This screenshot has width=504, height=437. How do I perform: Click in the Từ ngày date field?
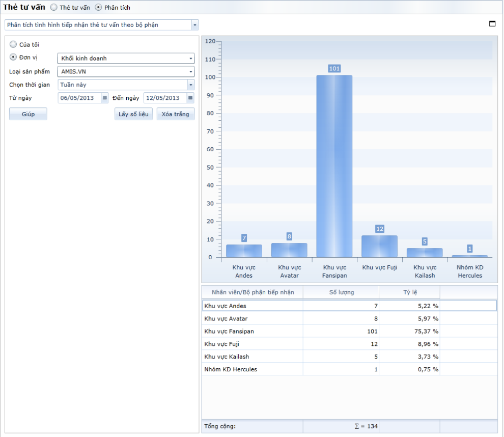(79, 98)
